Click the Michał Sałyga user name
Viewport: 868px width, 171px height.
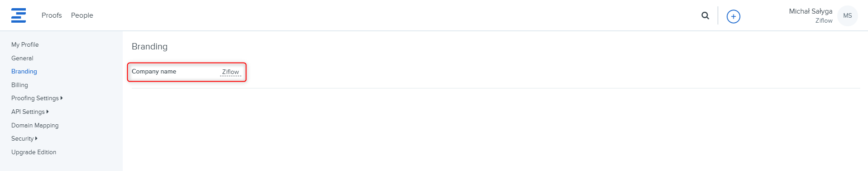pos(810,11)
